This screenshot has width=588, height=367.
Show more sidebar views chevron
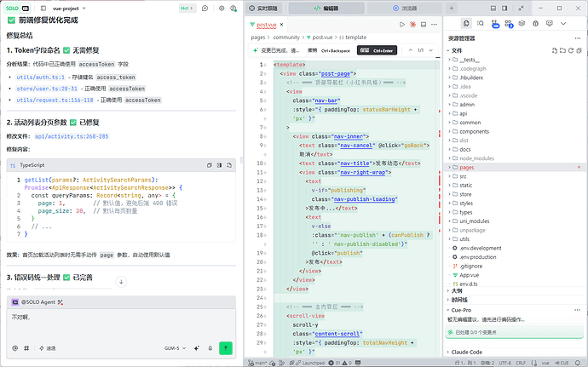tap(563, 23)
